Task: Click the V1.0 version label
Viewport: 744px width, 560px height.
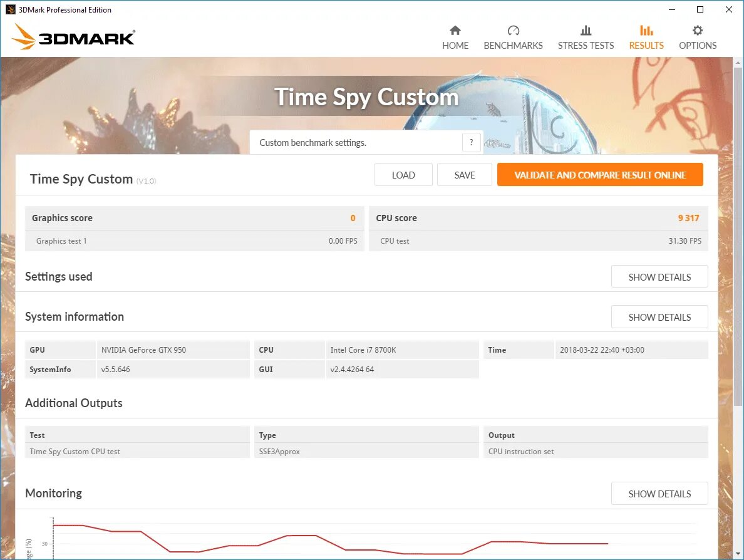Action: tap(146, 181)
